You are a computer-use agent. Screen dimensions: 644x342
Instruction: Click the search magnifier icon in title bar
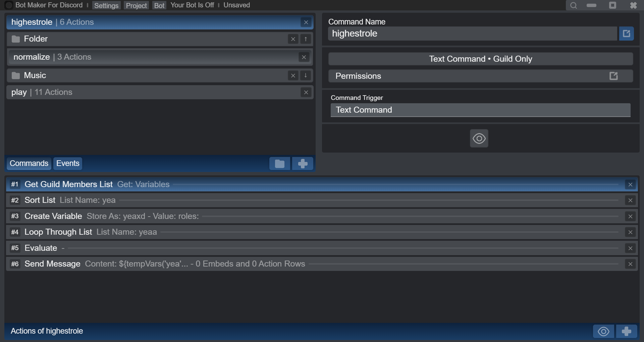(x=574, y=5)
